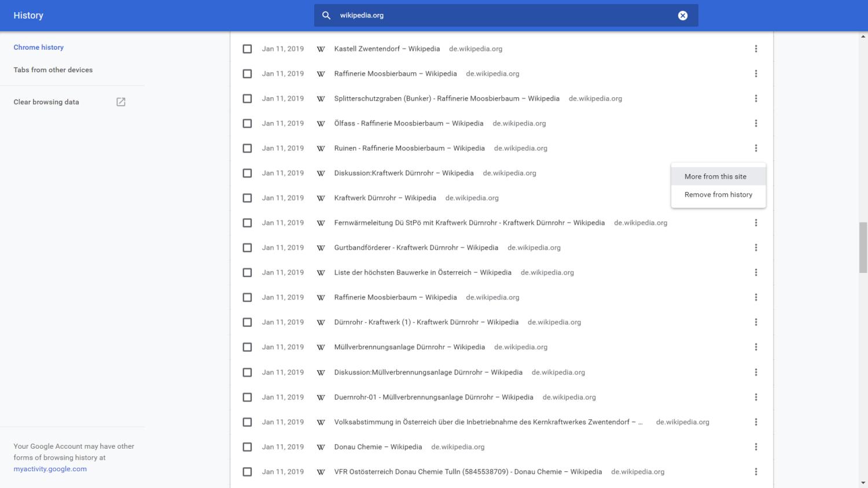
Task: Open external link icon beside Clear browsing data
Action: coord(121,102)
